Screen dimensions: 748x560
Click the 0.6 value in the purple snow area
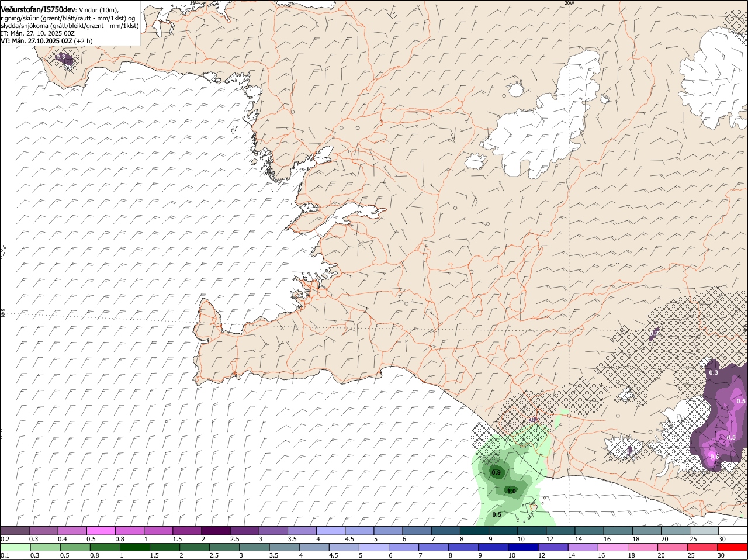click(x=714, y=457)
